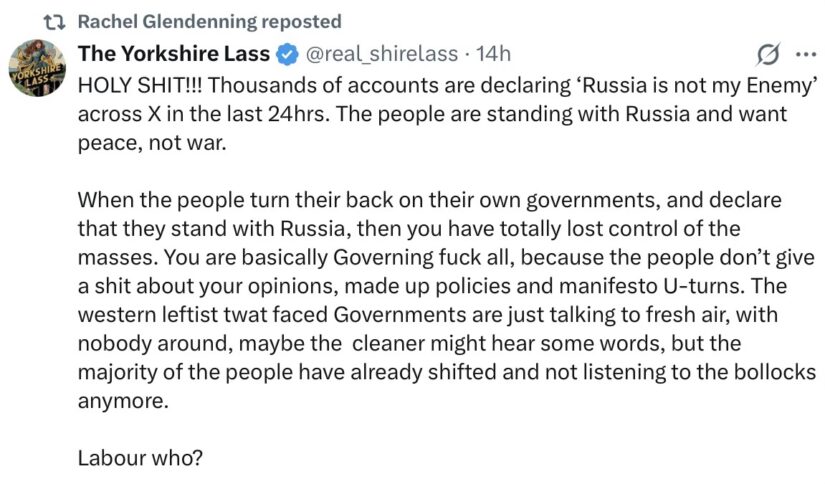
Task: Click the display name The Yorkshire Lass
Action: 174,54
